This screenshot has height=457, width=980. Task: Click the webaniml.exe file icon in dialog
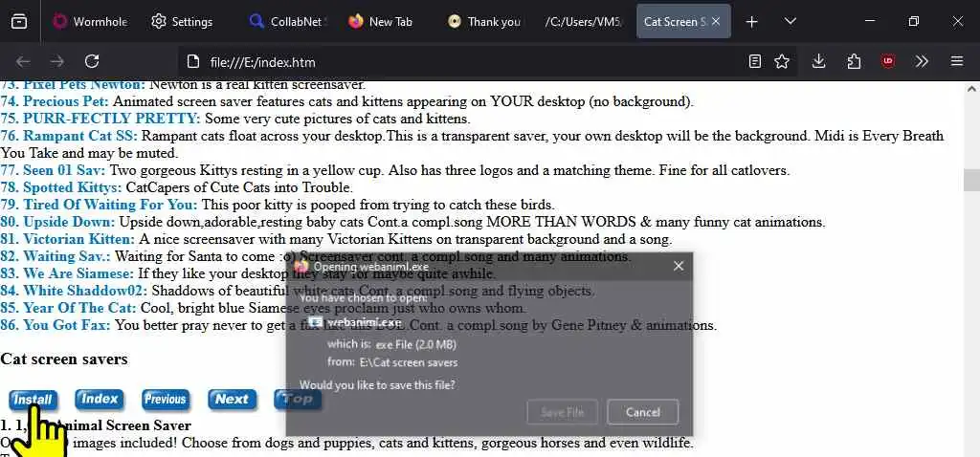pos(316,322)
